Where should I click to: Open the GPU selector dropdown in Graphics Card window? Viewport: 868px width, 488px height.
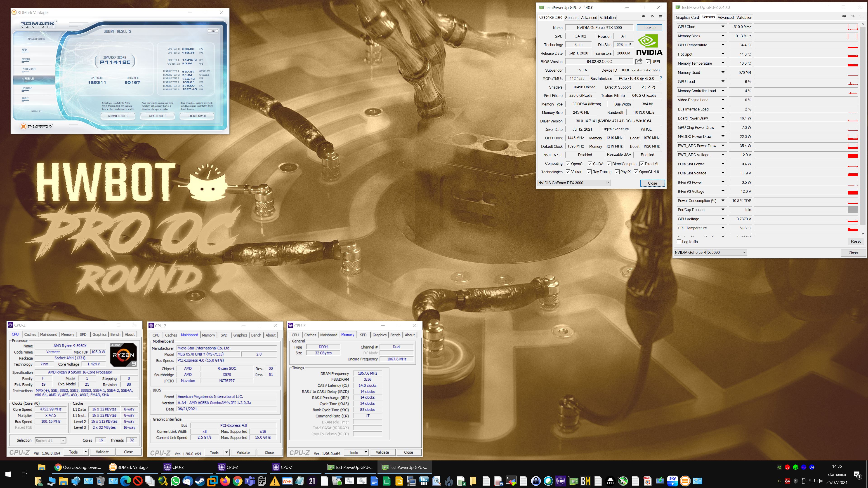573,183
